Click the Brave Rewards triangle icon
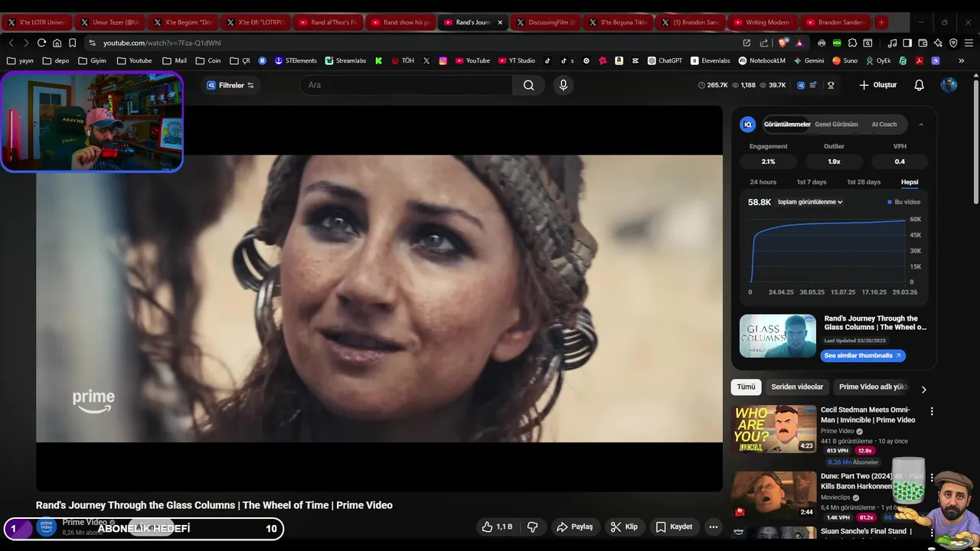Image resolution: width=980 pixels, height=551 pixels. 799,43
